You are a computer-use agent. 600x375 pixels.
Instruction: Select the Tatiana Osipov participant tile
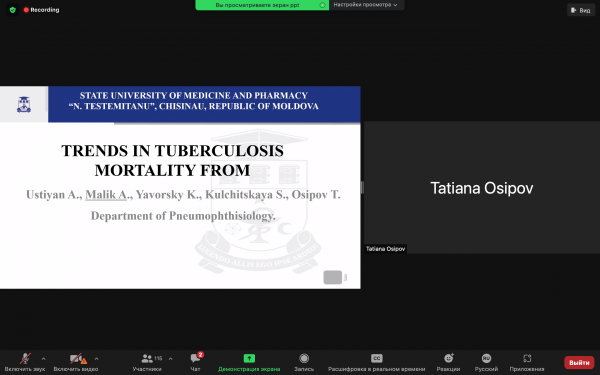482,188
